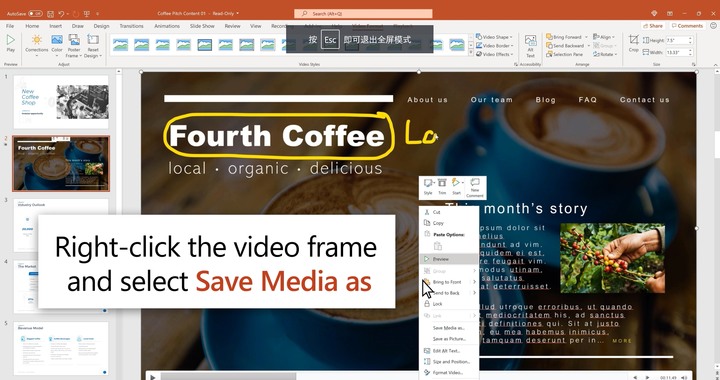Switch to the Animations tab
Screen dimensions: 720x380
click(x=167, y=26)
